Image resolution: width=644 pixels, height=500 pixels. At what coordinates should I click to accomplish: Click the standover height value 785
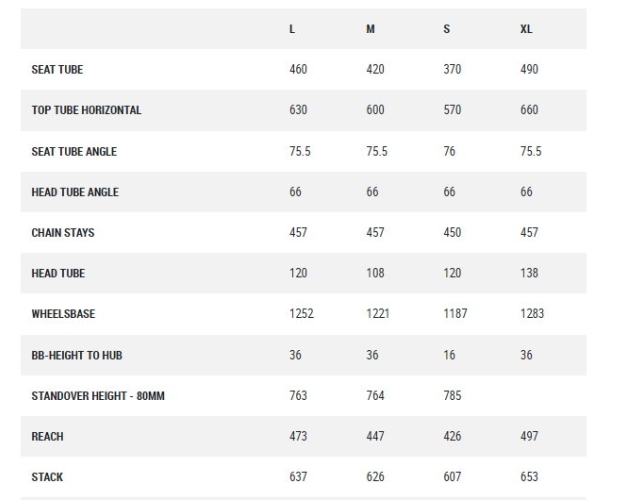tap(452, 396)
